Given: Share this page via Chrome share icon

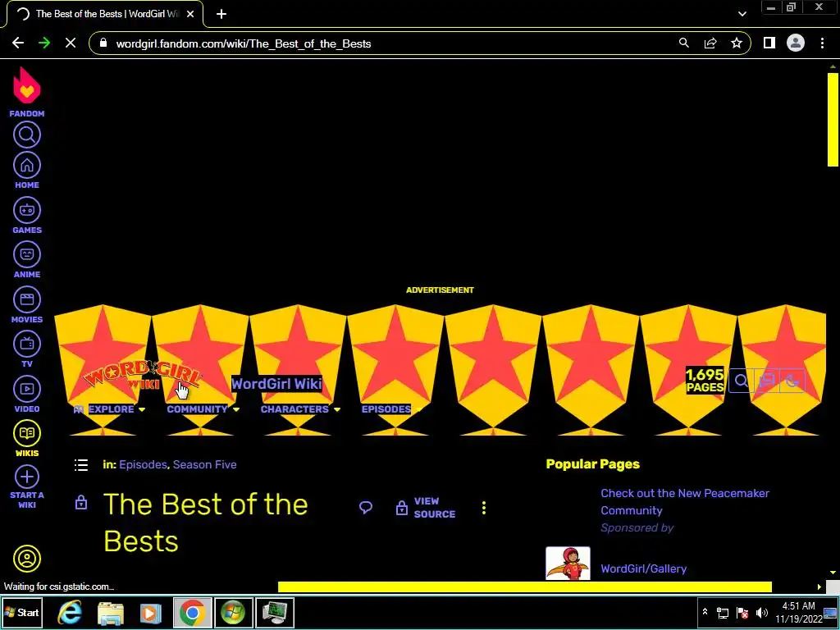Looking at the screenshot, I should [x=710, y=43].
